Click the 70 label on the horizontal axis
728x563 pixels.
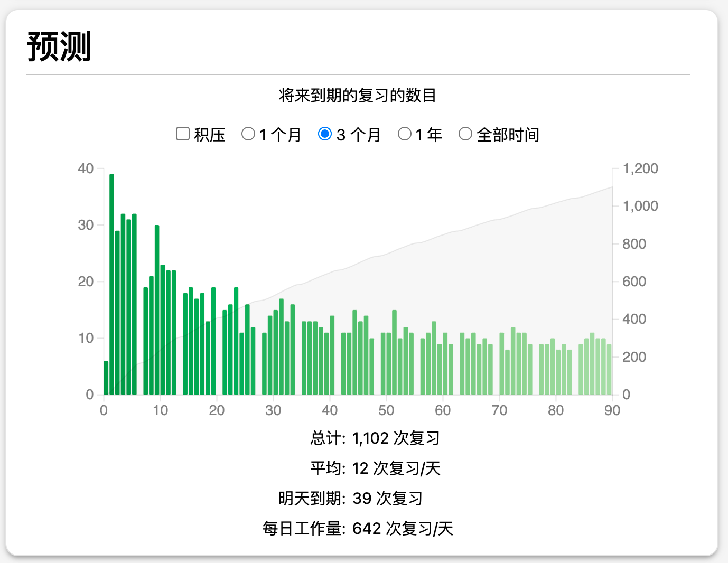point(499,410)
